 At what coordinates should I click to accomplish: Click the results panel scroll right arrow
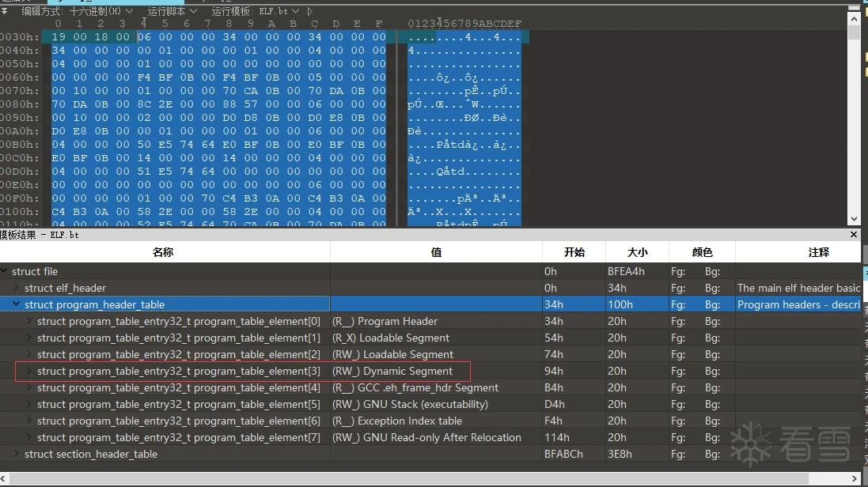click(x=854, y=478)
